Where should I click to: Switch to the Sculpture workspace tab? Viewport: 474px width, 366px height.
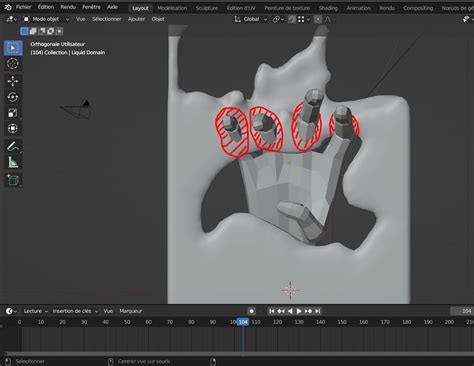point(207,8)
